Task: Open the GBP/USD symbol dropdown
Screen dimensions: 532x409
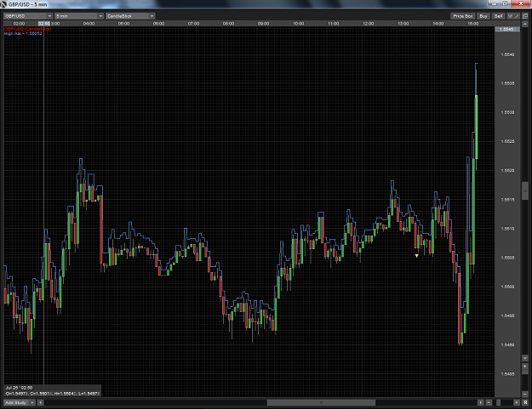Action: coord(28,16)
